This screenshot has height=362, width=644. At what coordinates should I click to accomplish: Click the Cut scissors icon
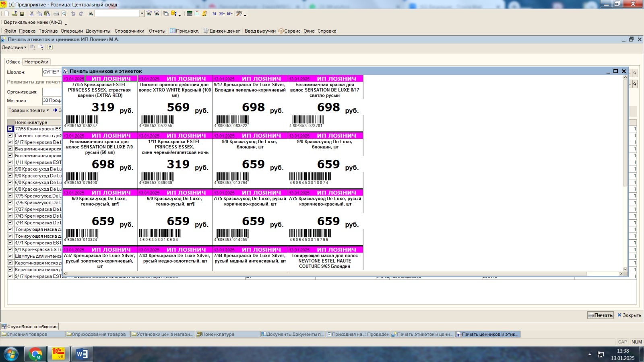coord(31,14)
